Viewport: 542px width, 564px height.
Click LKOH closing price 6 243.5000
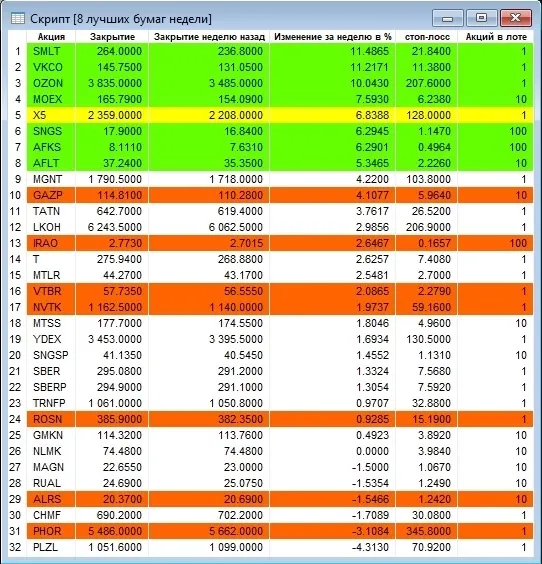pos(112,227)
